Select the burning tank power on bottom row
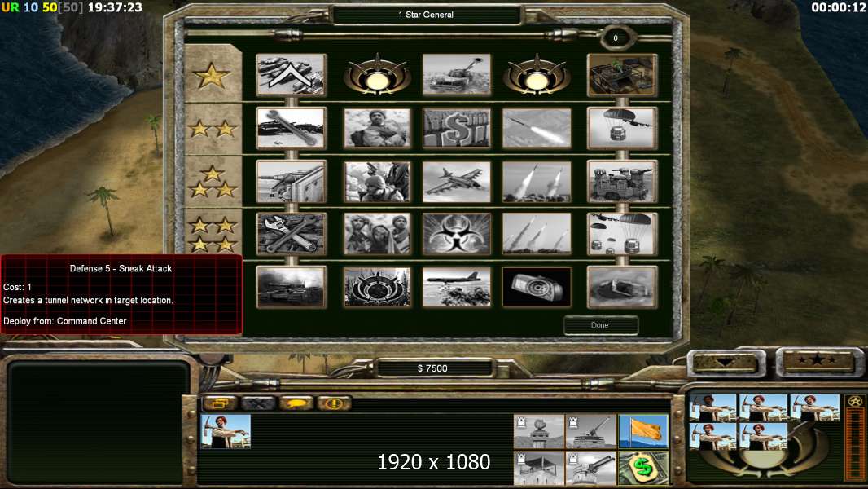 pos(292,288)
